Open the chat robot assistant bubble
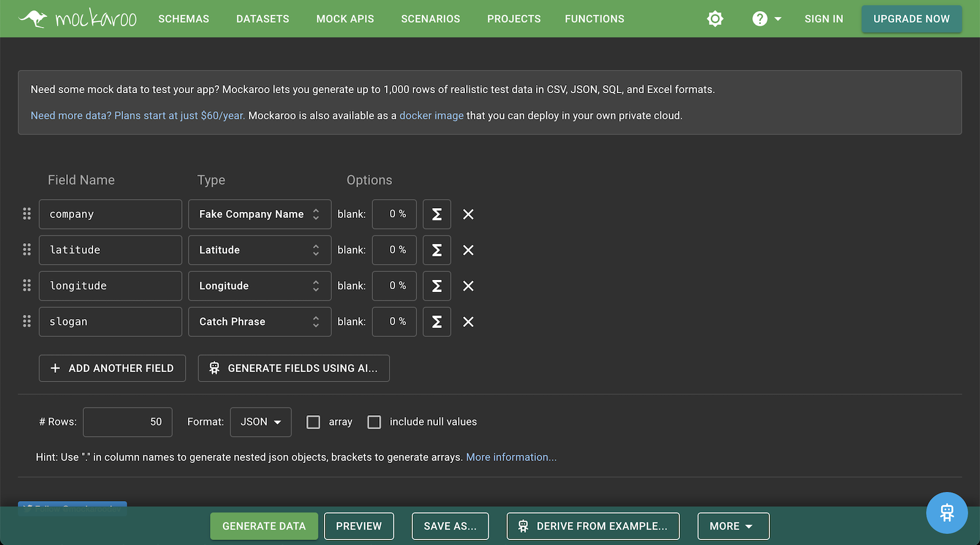The height and width of the screenshot is (545, 980). [x=946, y=513]
